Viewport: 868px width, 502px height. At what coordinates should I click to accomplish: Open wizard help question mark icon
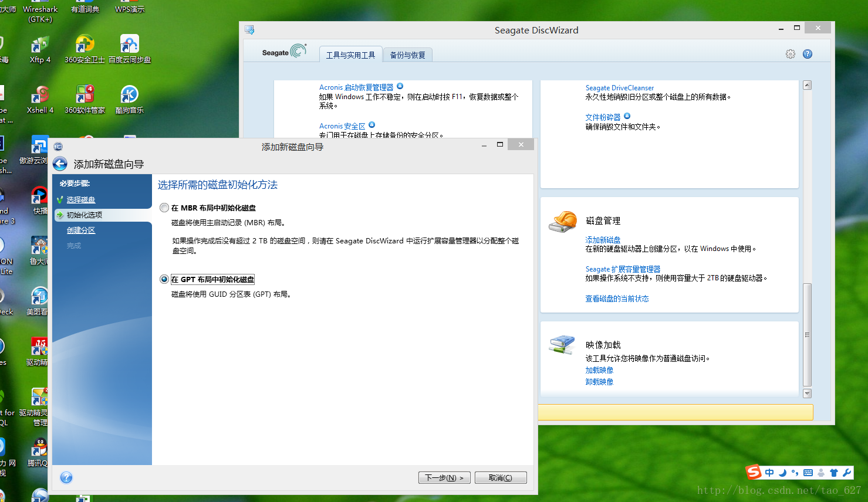coord(66,477)
